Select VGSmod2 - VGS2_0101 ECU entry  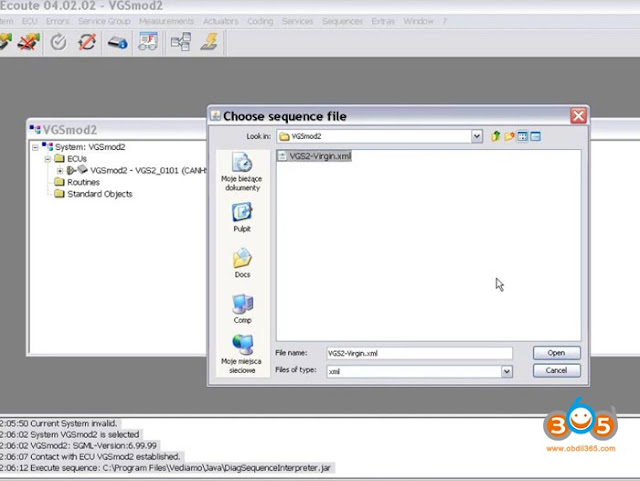point(137,170)
